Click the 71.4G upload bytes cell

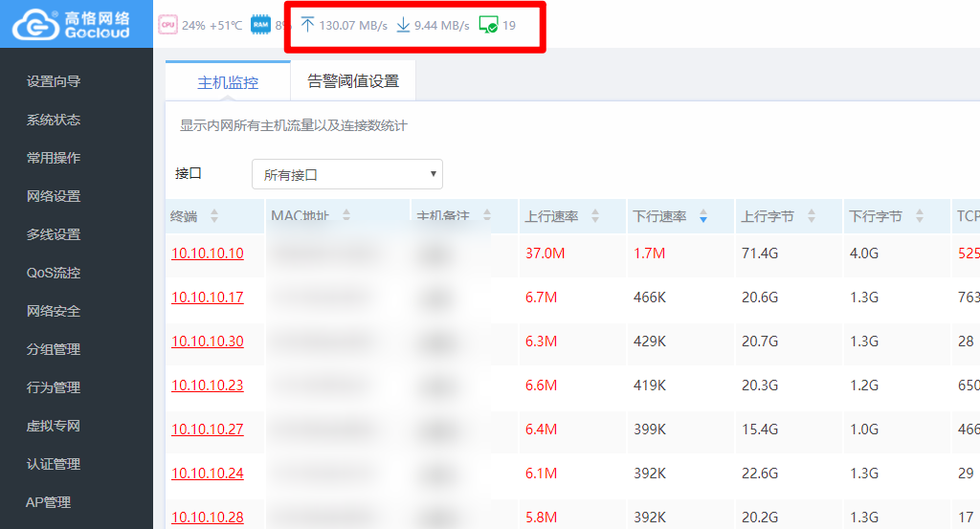pyautogui.click(x=760, y=253)
